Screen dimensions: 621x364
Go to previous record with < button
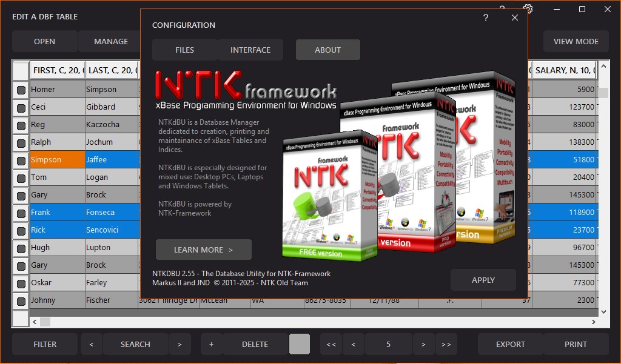click(x=354, y=344)
